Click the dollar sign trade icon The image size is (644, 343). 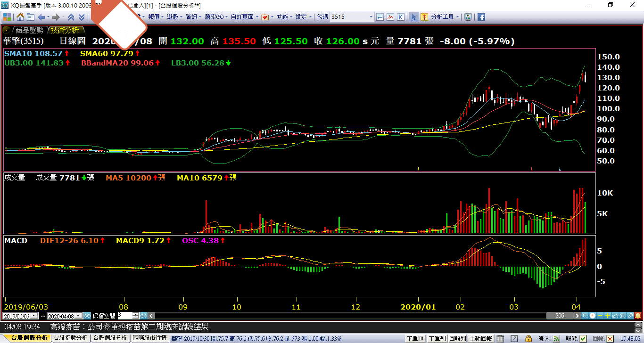coord(424,17)
